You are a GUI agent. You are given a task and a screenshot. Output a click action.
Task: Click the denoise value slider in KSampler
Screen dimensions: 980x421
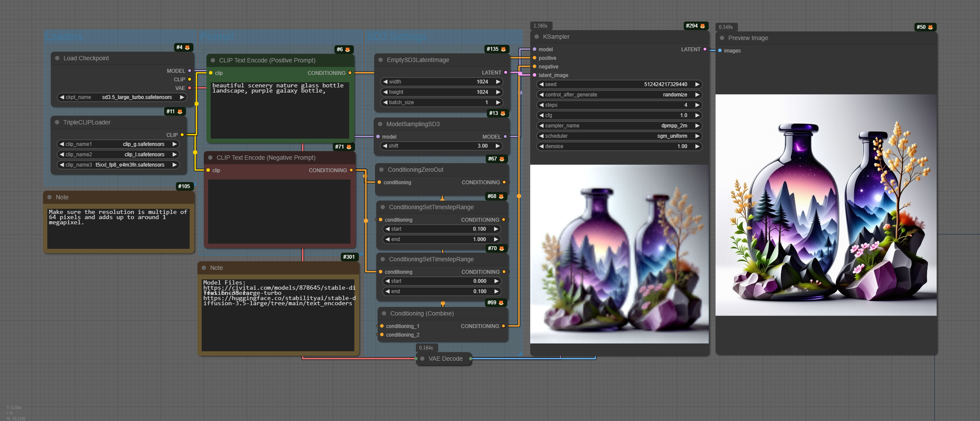point(619,146)
